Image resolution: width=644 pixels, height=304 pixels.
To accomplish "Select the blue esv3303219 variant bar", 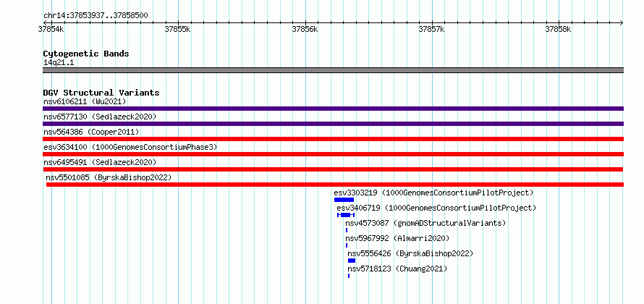I will point(344,200).
